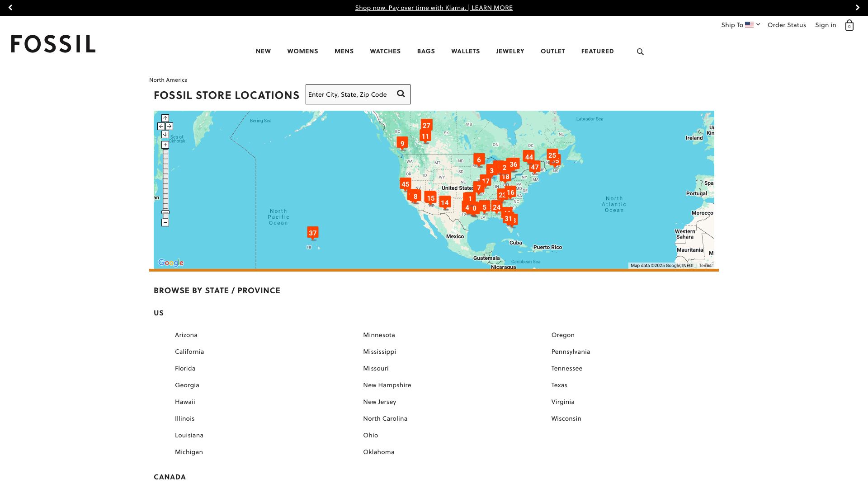Open the FEATURED menu
The width and height of the screenshot is (868, 488).
597,51
